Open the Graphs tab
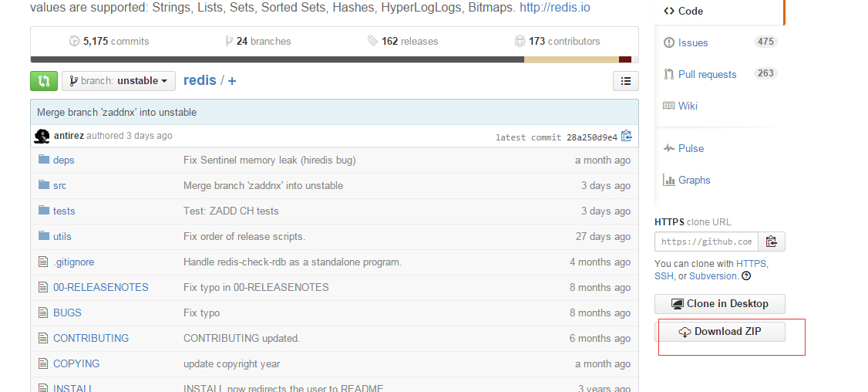This screenshot has width=868, height=392. pyautogui.click(x=695, y=181)
